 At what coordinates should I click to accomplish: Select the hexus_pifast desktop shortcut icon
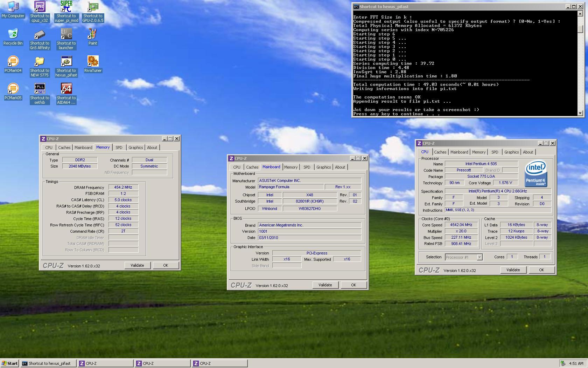click(x=66, y=66)
